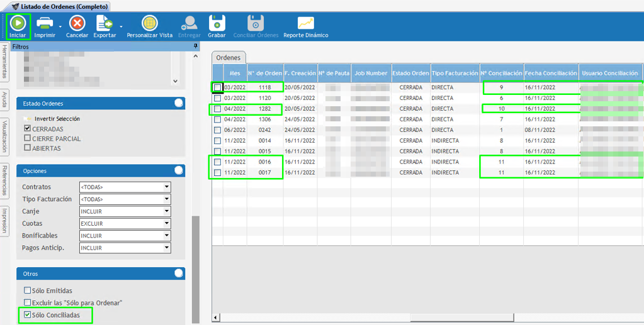Click scroll-up arrow of Filtros panel
644x325 pixels.
(196, 56)
